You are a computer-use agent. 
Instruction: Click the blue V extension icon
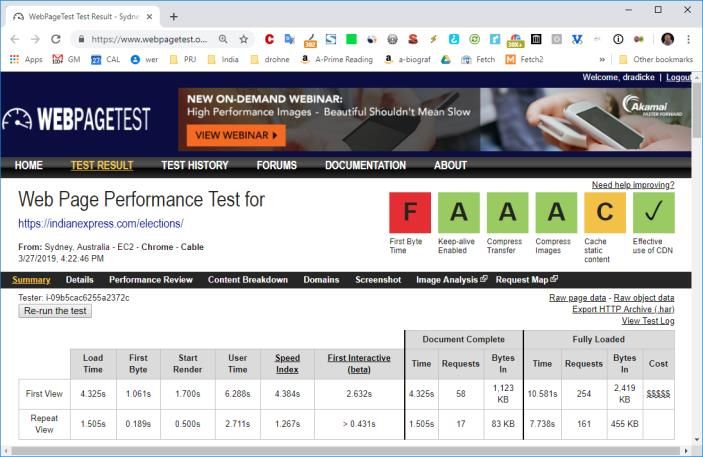tap(577, 39)
